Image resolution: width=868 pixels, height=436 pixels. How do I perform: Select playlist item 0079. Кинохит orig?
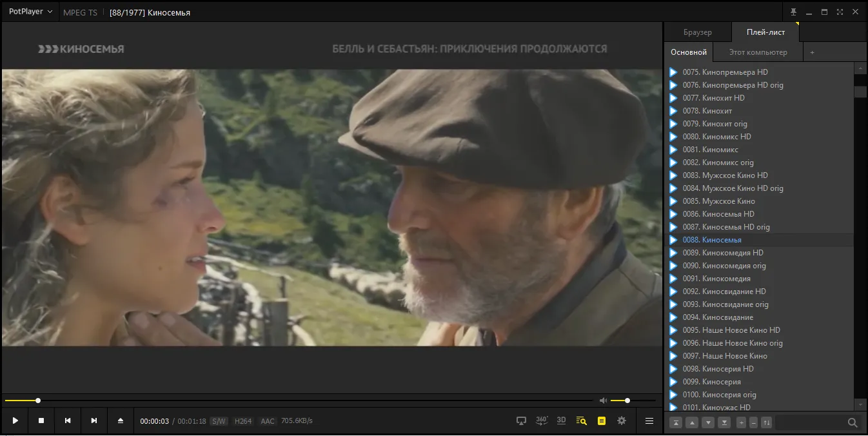(759, 124)
